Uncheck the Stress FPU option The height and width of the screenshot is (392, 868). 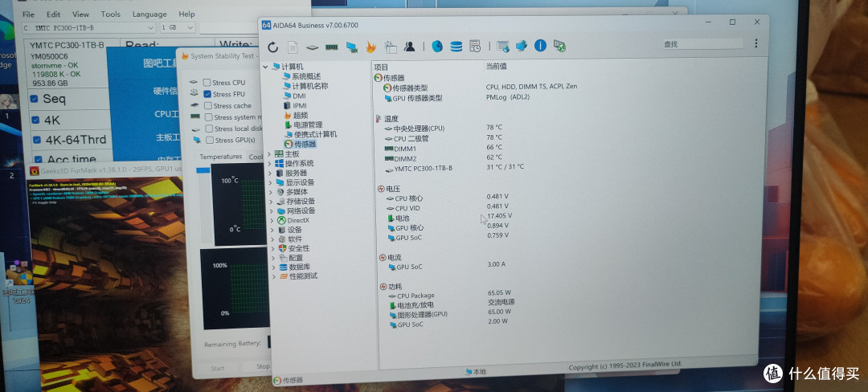coord(207,94)
